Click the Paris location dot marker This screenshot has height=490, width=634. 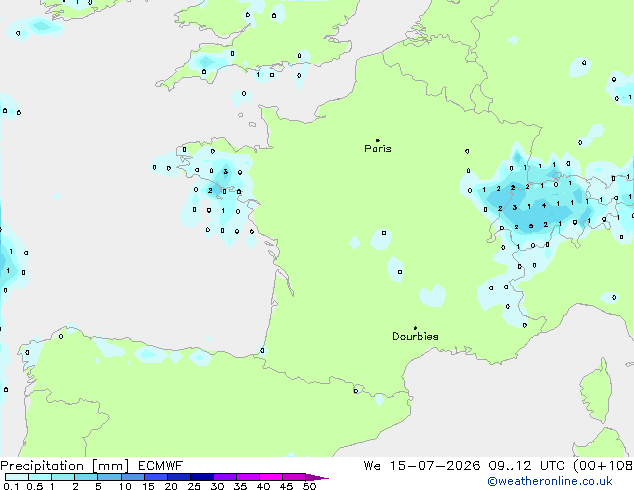coord(378,140)
